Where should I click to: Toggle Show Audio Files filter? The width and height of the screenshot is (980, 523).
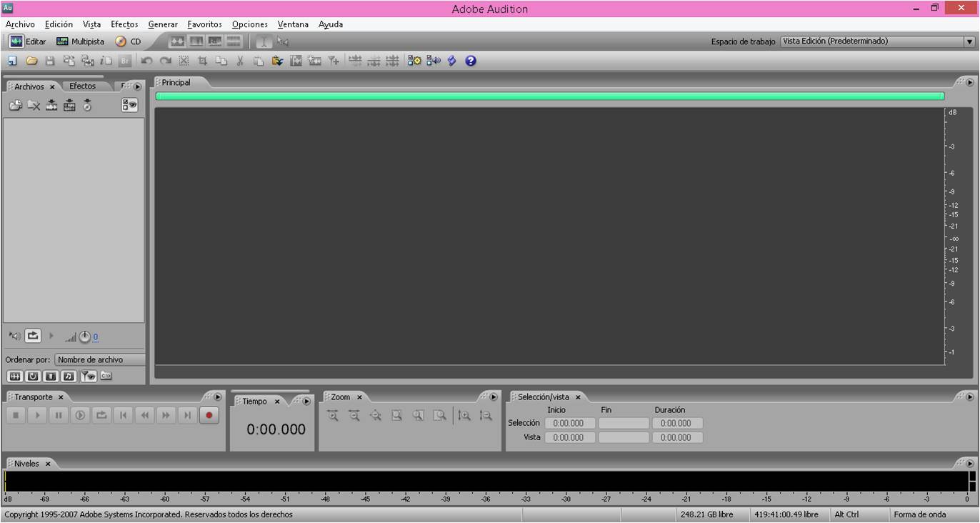[x=14, y=376]
